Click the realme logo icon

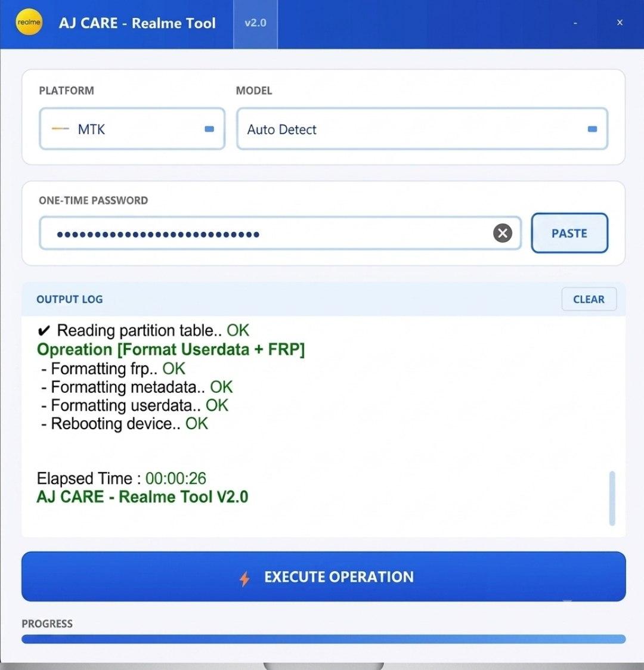(29, 22)
